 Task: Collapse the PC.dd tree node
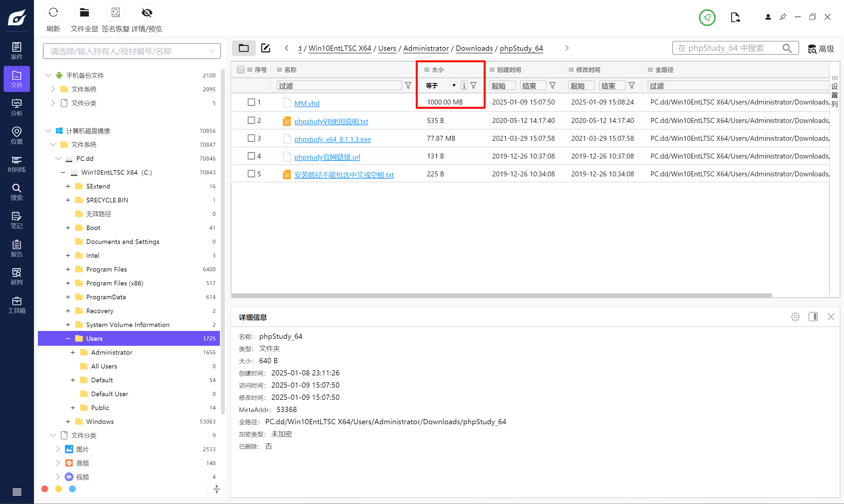click(x=58, y=159)
